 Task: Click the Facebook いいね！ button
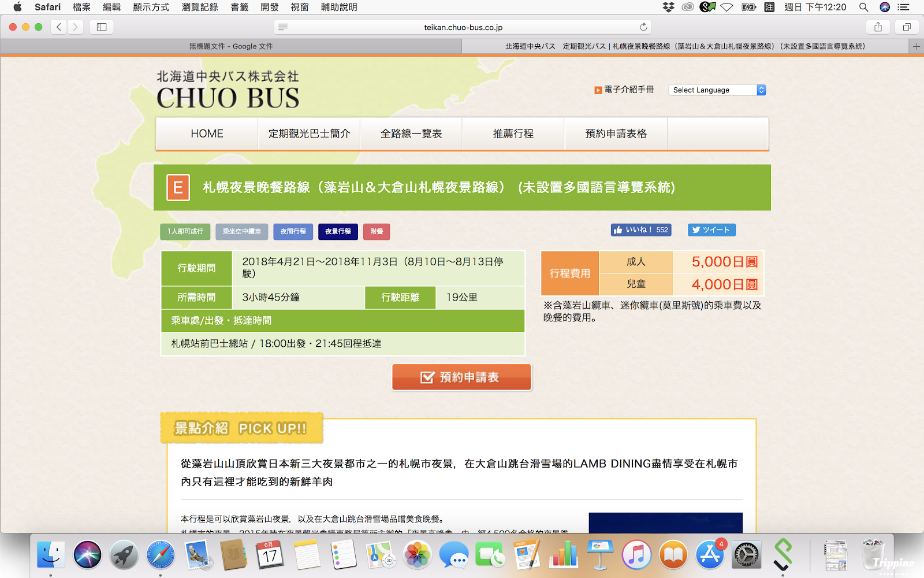coord(641,230)
